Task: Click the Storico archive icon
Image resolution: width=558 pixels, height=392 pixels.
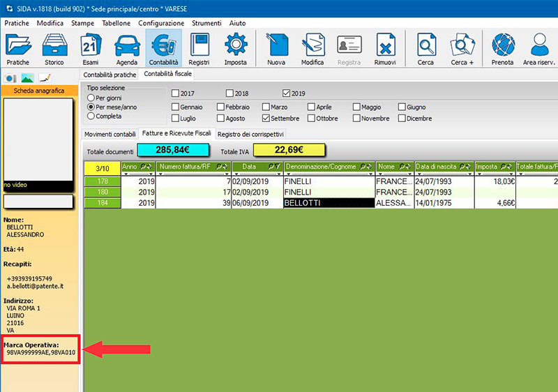Action: tap(54, 46)
